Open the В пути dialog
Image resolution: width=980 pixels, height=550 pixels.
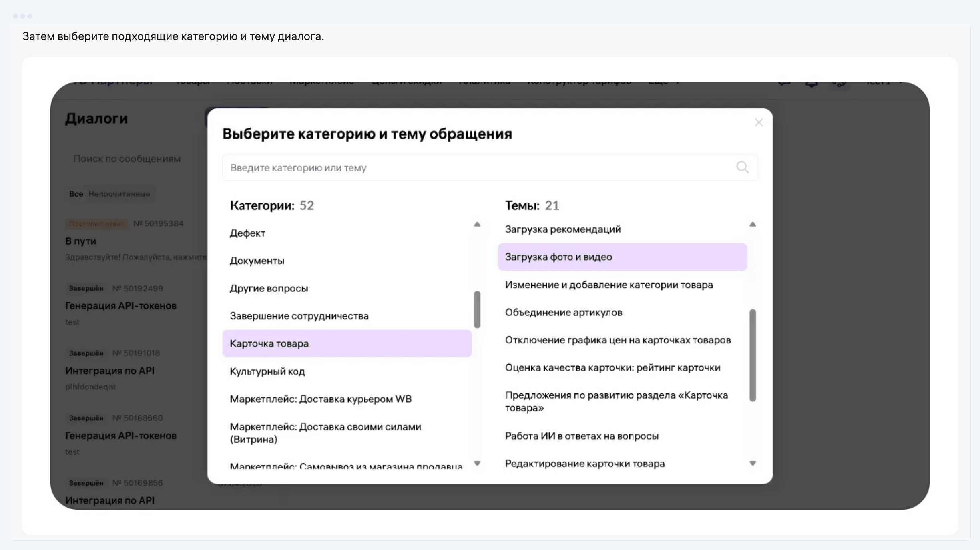coord(136,241)
